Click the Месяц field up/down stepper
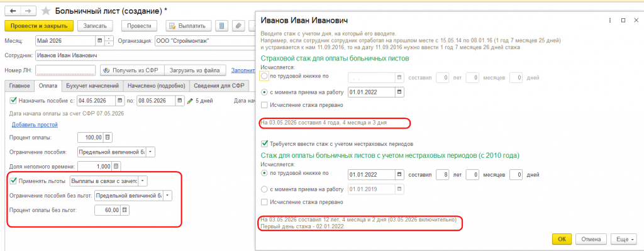 coord(109,41)
